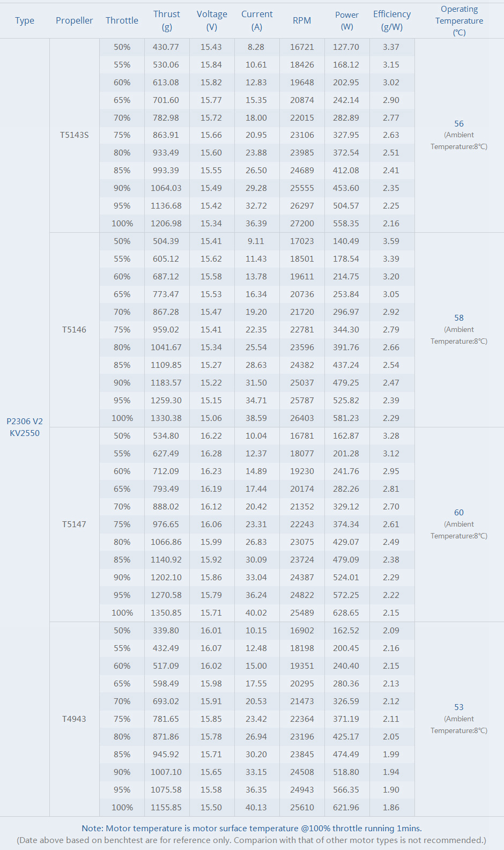
Task: Click the 40.13 current value
Action: pos(256,808)
